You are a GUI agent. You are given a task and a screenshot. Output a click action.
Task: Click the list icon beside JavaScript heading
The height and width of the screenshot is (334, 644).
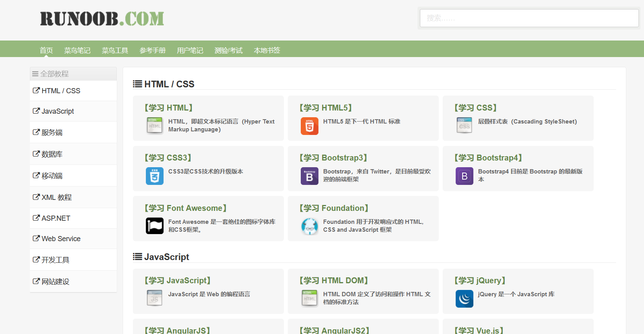tap(138, 257)
